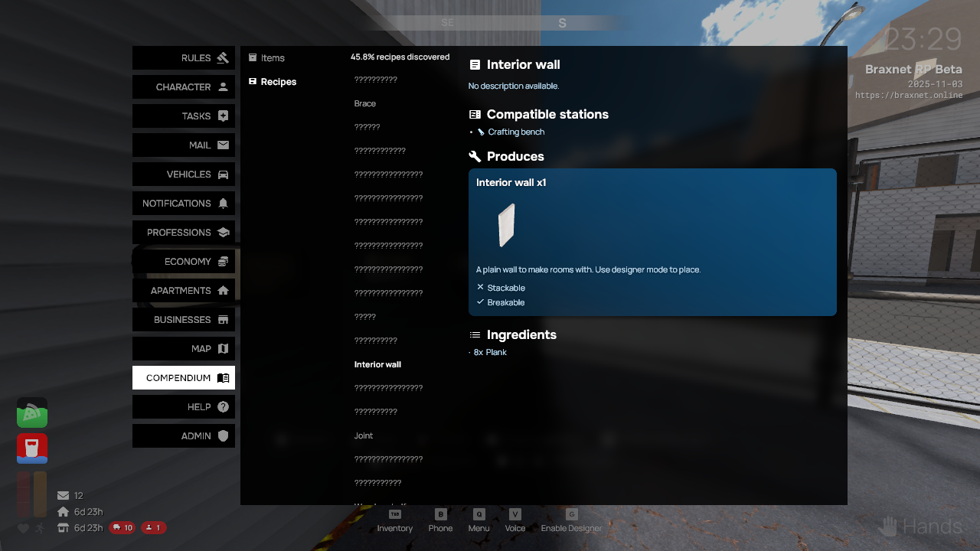Click the Admin shield icon
980x551 pixels.
[x=223, y=436]
